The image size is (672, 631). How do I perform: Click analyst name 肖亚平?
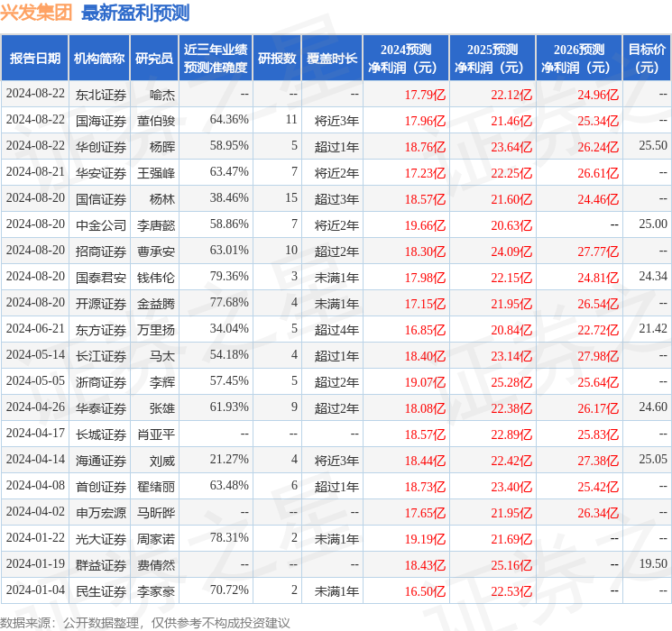pos(156,434)
